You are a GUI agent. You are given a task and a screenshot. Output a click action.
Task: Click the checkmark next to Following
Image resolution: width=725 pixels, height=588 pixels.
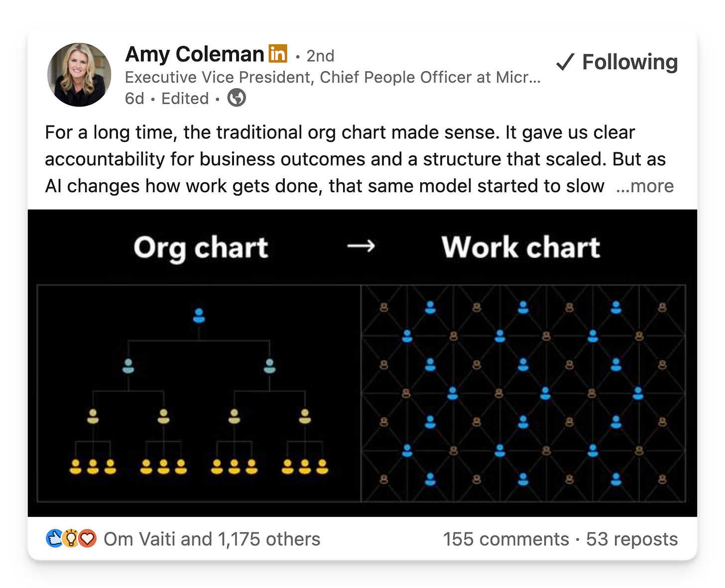point(565,62)
